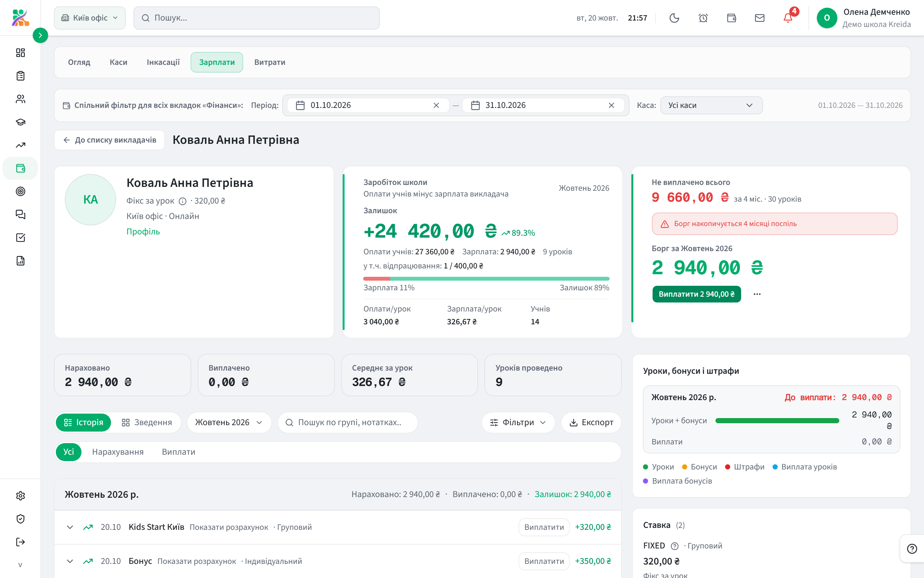
Task: Open the shield security sidebar icon
Action: click(21, 519)
